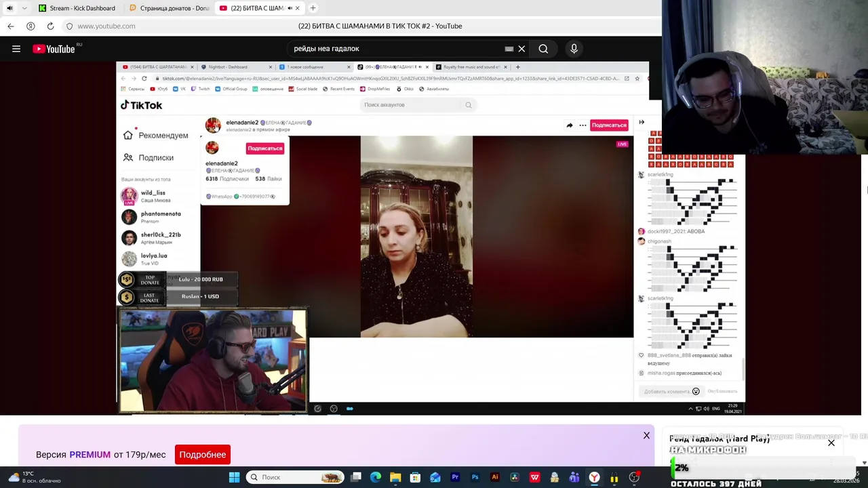Start voice search with microphone icon
This screenshot has width=868, height=488.
pos(574,49)
